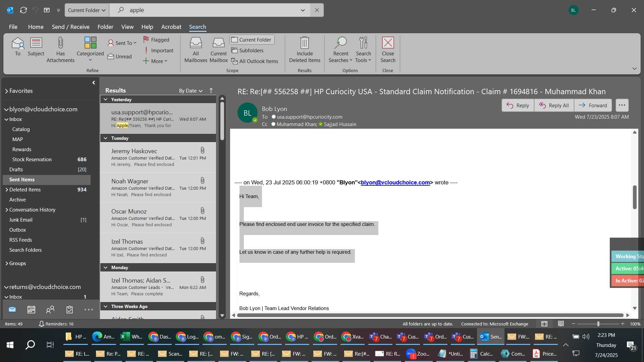Expand search box options chevron
644x362 pixels.
[303, 10]
